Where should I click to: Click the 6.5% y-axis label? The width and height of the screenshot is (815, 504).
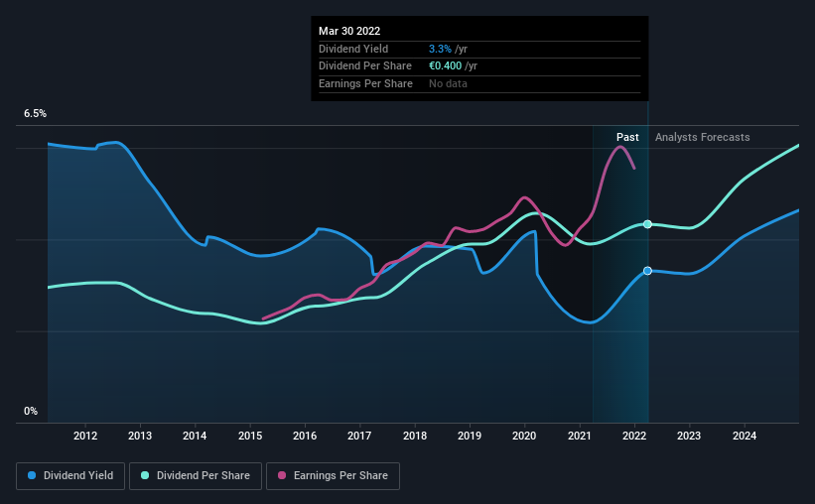tap(35, 113)
